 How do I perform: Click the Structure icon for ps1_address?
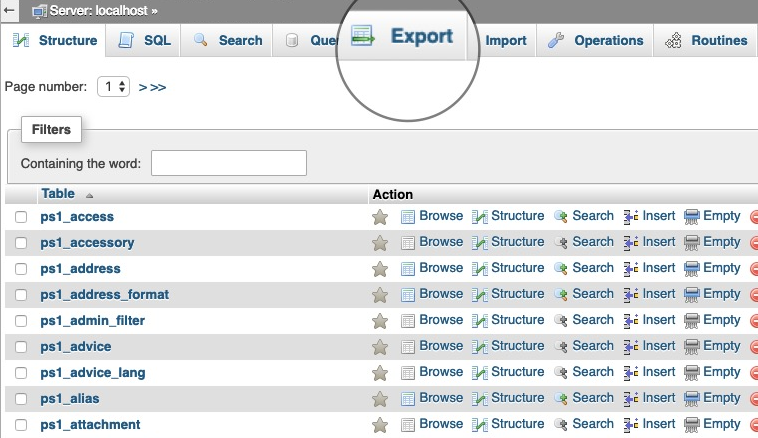[x=480, y=268]
